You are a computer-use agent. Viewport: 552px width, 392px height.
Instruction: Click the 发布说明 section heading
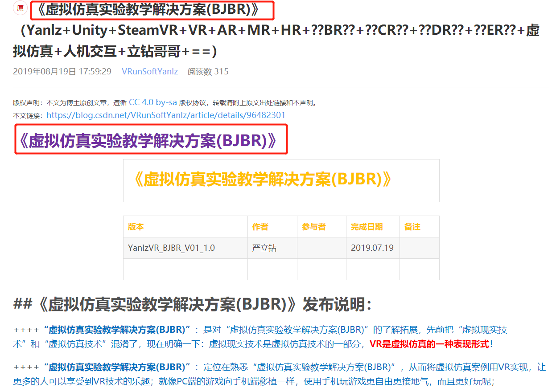pos(337,305)
